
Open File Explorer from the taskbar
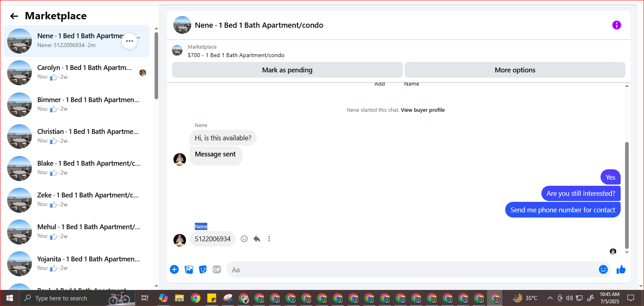(x=179, y=298)
